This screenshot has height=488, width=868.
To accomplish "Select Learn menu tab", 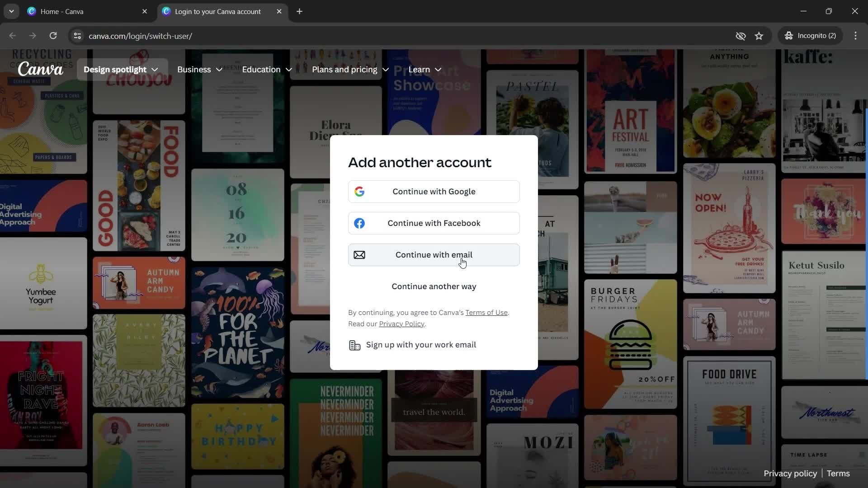I will (425, 70).
